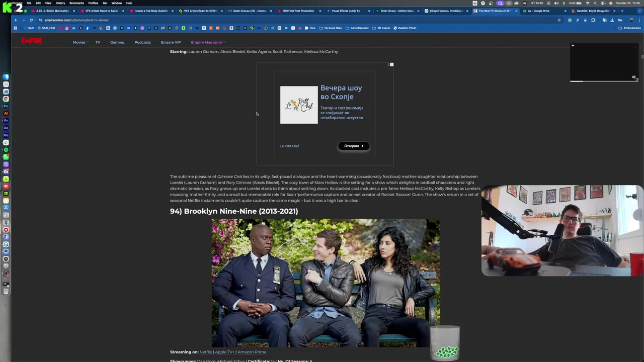Open the 3D Assets bookmark folder
Screen dimensions: 644x362
[381, 28]
